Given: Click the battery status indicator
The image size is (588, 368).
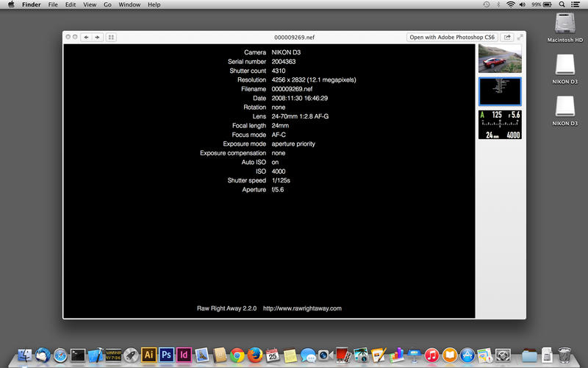Looking at the screenshot, I should click(x=542, y=4).
